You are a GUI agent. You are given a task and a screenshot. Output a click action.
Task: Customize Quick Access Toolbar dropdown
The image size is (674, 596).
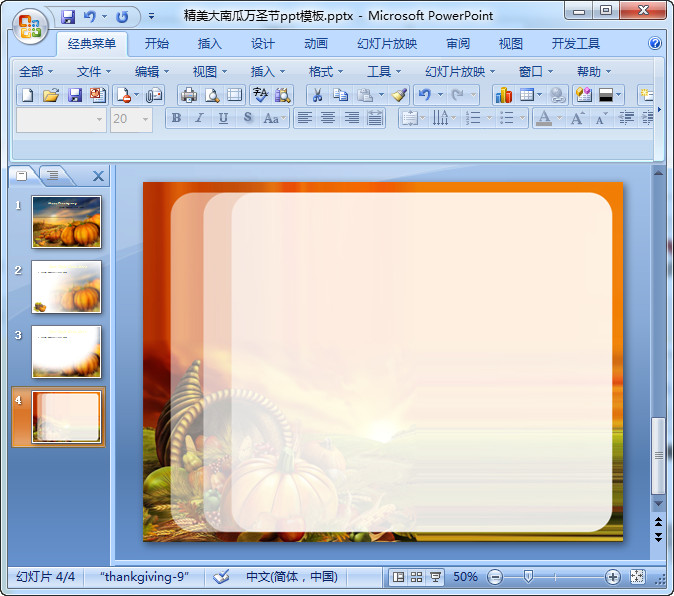(x=151, y=17)
